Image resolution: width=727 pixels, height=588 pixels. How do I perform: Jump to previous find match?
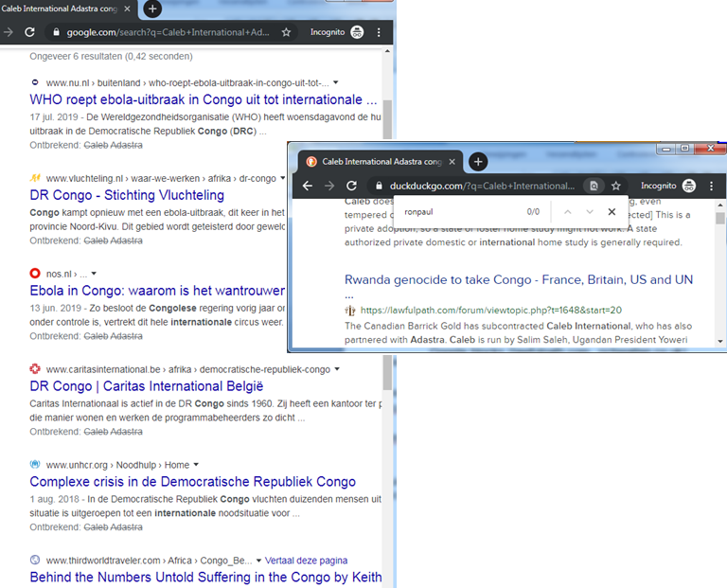(x=568, y=211)
